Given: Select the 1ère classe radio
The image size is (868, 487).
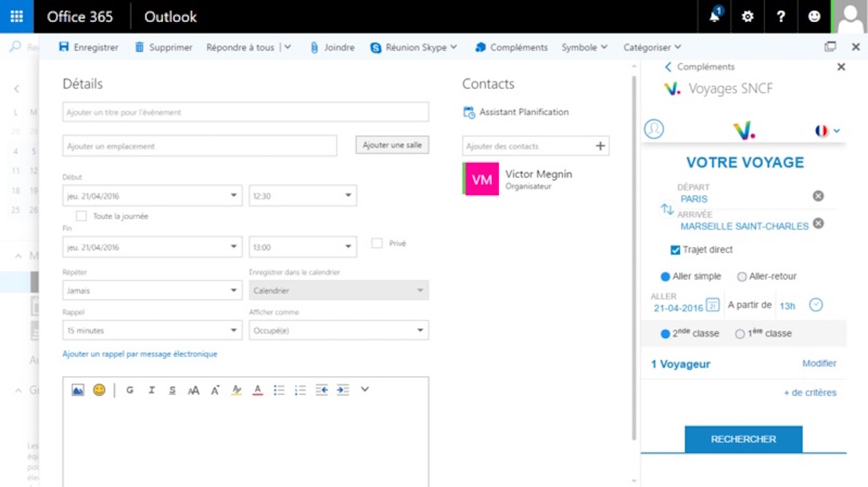Looking at the screenshot, I should tap(739, 334).
